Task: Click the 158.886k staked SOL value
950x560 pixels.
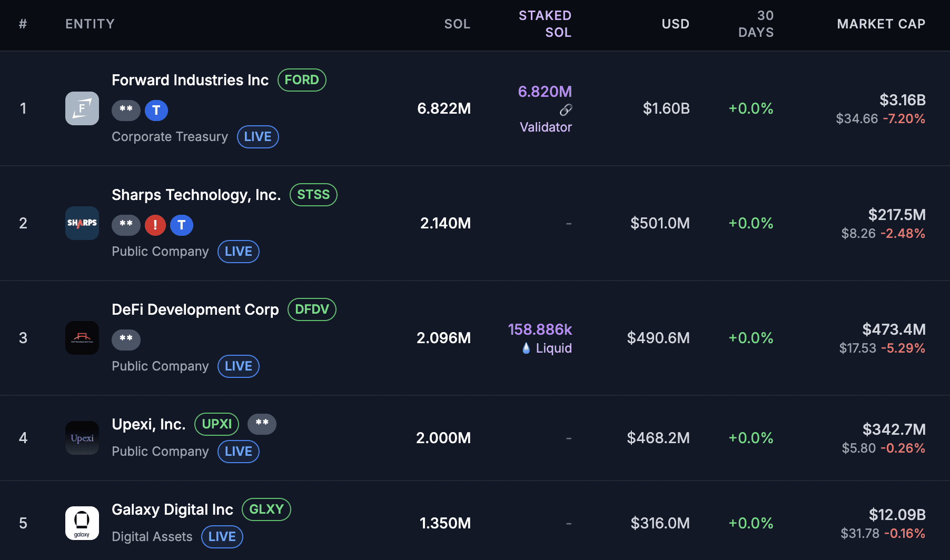Action: click(x=540, y=329)
